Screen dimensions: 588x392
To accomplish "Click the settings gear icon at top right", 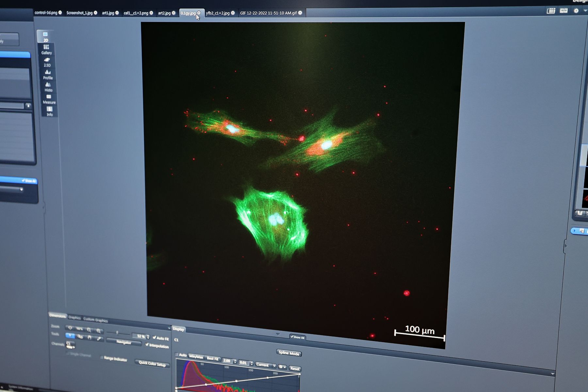I will [576, 11].
